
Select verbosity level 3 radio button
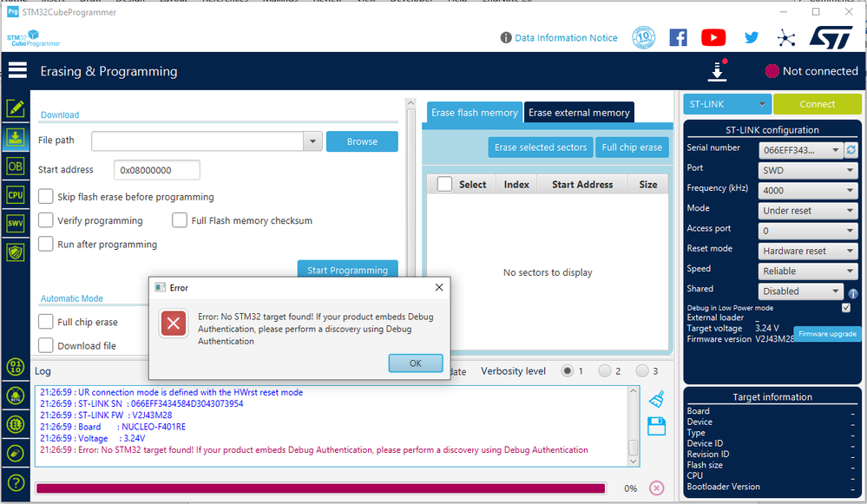click(x=642, y=370)
